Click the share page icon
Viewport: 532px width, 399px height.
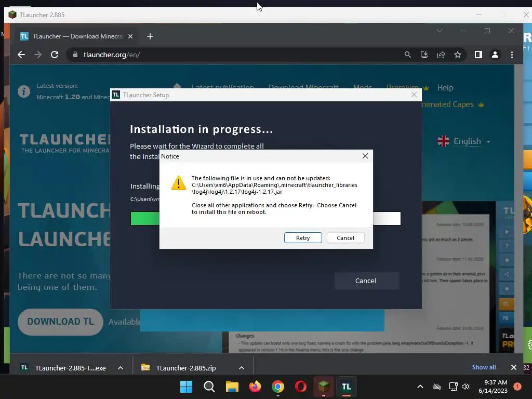click(441, 55)
